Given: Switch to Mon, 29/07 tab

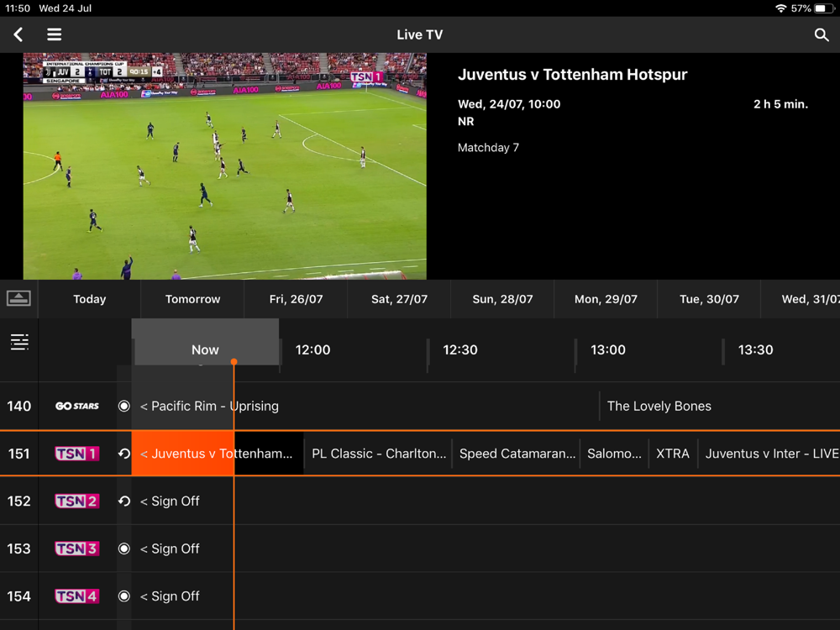Looking at the screenshot, I should (606, 299).
